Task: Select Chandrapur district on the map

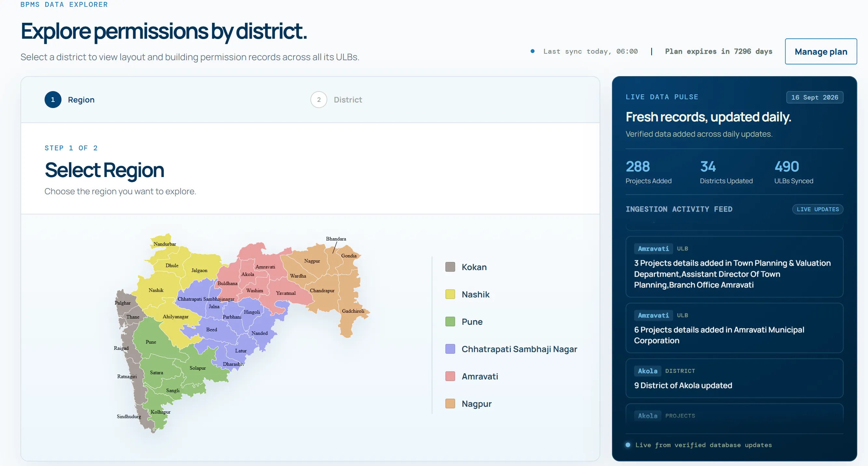Action: 322,291
